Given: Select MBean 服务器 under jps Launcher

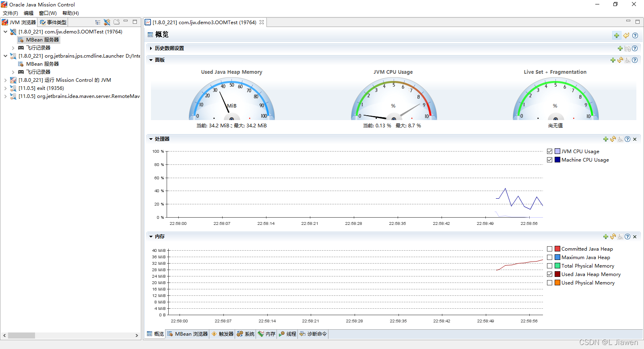Looking at the screenshot, I should [x=39, y=64].
